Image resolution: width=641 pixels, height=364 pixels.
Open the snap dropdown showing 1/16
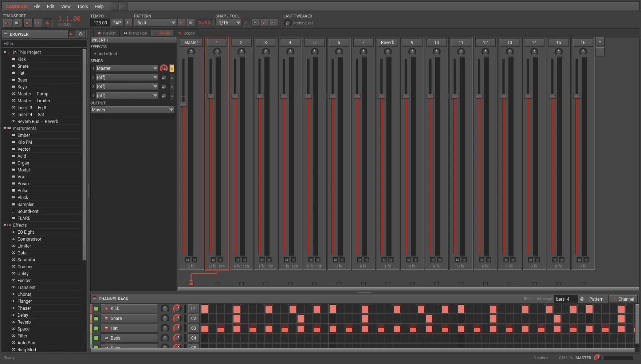(228, 23)
